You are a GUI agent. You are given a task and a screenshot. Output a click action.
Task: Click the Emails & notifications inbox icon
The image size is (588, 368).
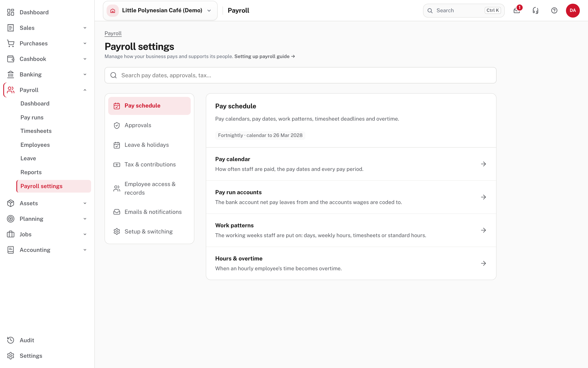click(117, 212)
